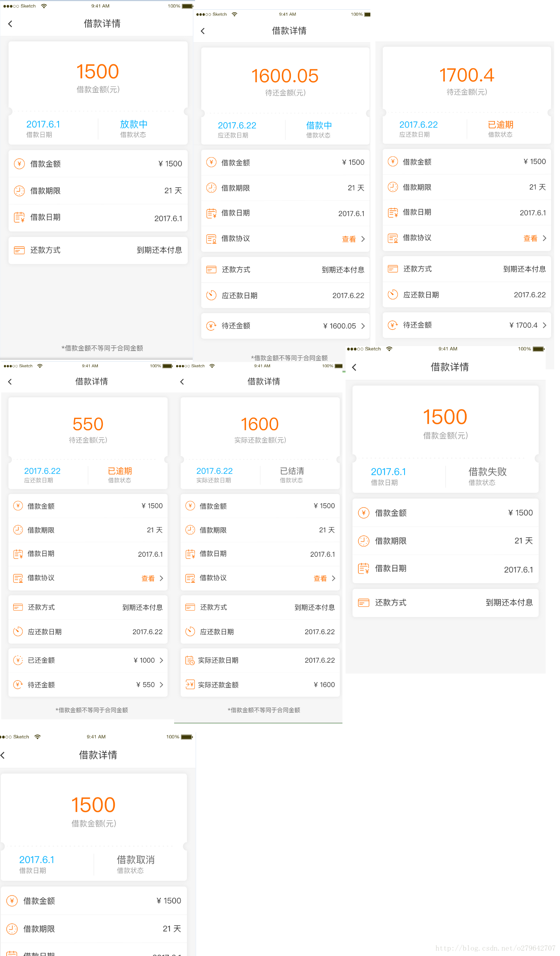Tap the large 550 amount
The image size is (560, 956).
coord(88,424)
